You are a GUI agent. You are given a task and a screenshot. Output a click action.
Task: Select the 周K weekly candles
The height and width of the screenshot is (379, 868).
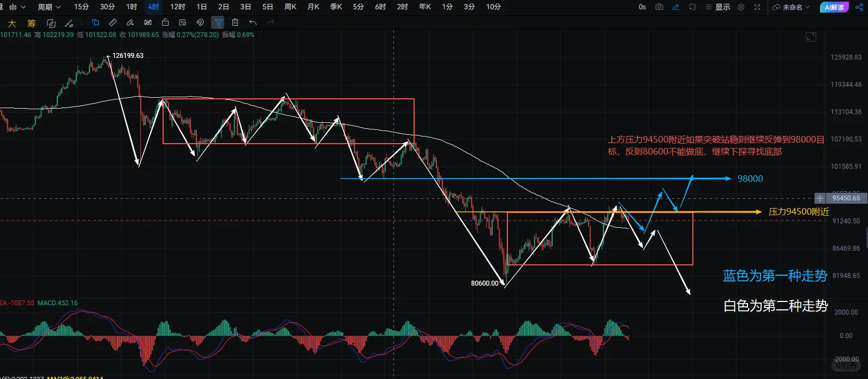(291, 7)
